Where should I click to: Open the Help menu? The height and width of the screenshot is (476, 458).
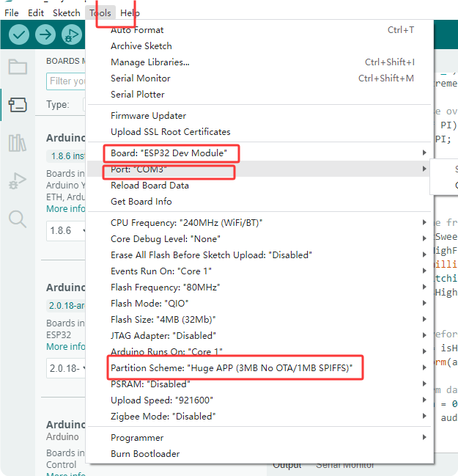(130, 13)
